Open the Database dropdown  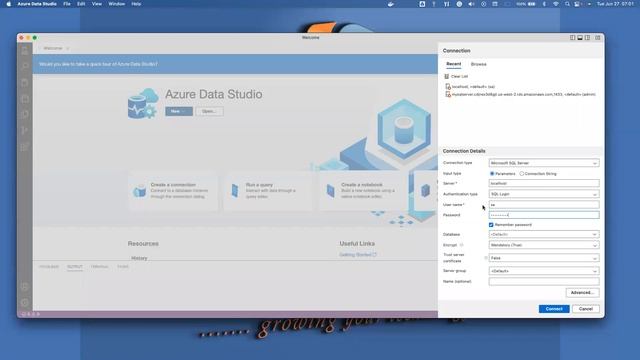(544, 234)
